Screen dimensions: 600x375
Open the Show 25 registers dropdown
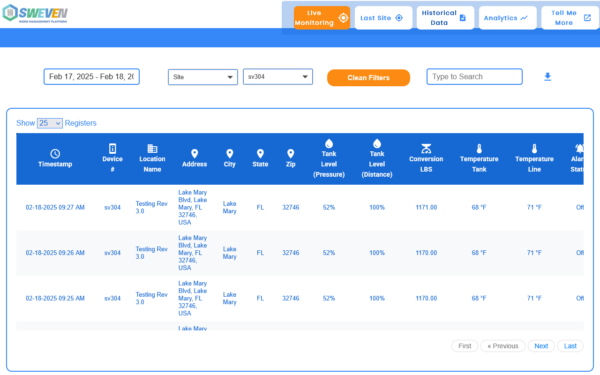click(x=50, y=123)
